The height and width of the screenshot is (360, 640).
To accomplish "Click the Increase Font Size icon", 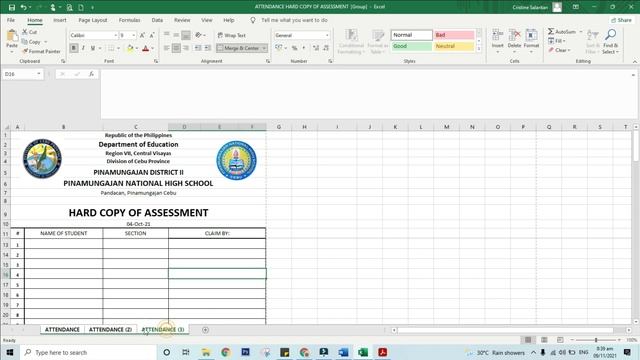I will pos(142,36).
